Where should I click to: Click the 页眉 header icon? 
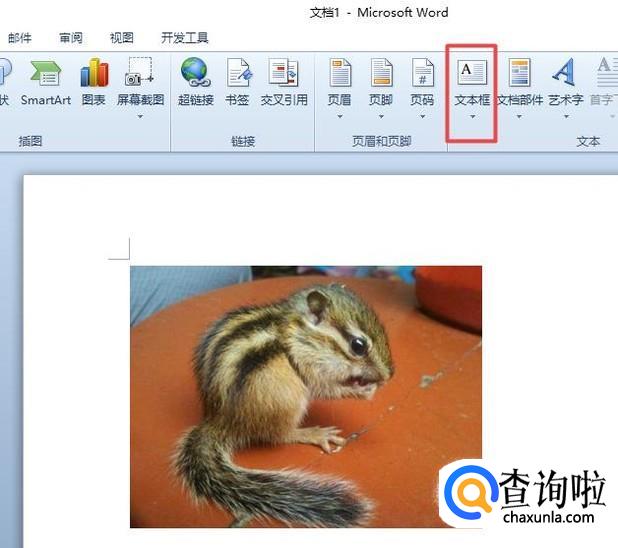(340, 82)
